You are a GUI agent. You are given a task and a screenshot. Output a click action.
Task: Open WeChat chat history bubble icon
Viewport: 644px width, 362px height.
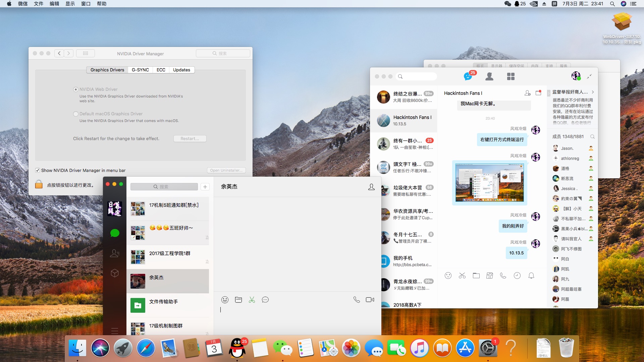(x=265, y=300)
